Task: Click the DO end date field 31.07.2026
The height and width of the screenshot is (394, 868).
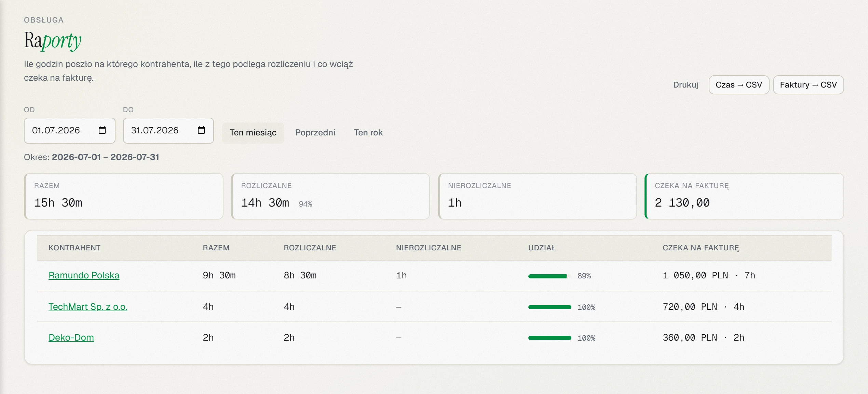Action: pos(168,131)
